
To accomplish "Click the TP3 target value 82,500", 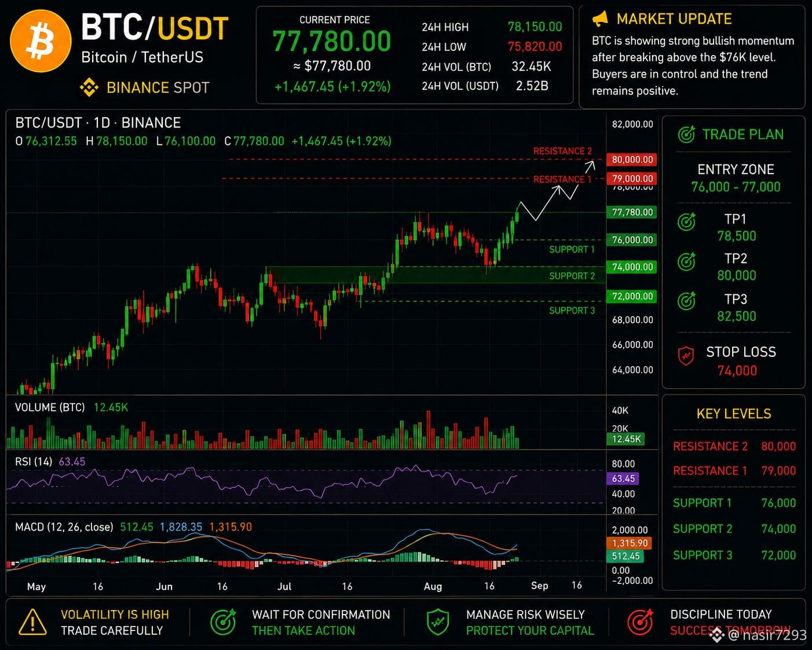I will pos(737,316).
